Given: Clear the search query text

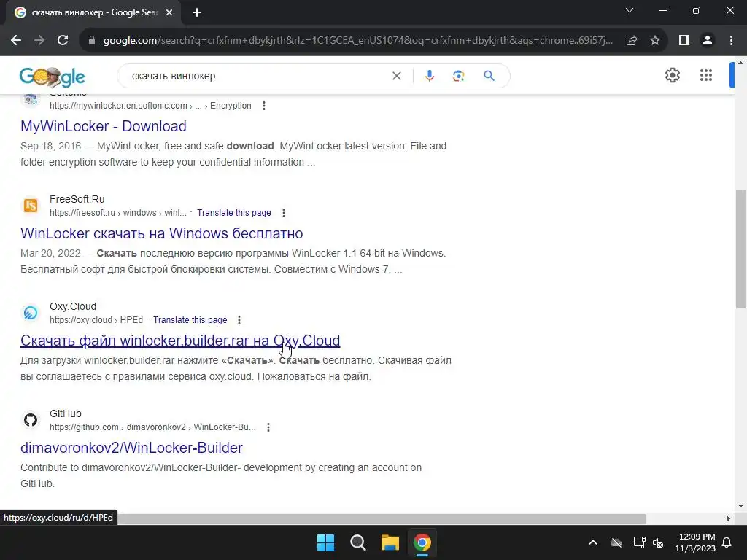Looking at the screenshot, I should pos(396,76).
